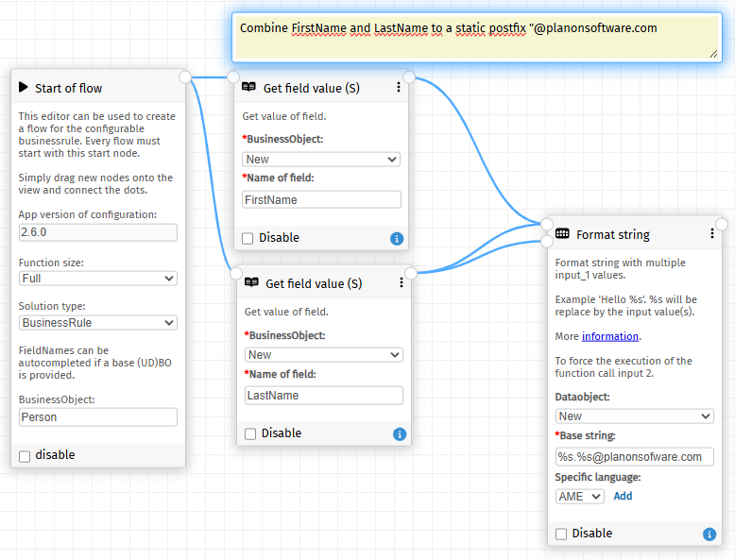Open BusinessObject dropdown on FirstName node
Viewport: 735px width, 560px height.
click(x=321, y=160)
